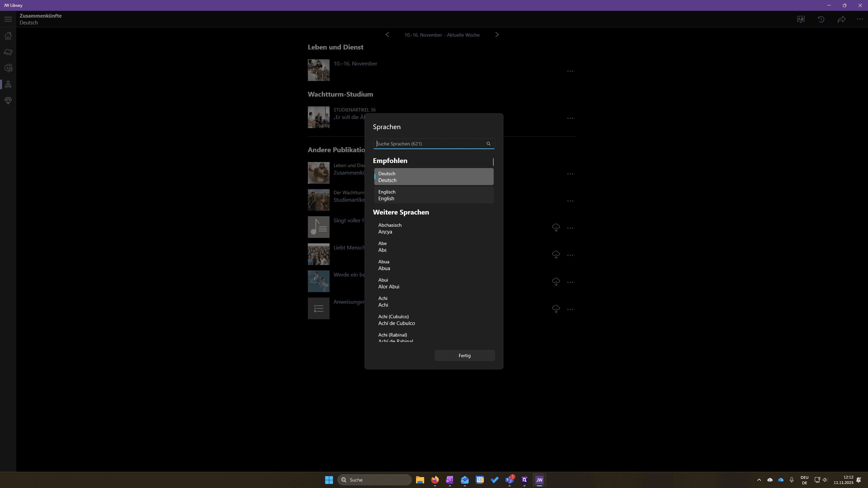Open the History icon in header
Viewport: 868px width, 488px height.
[x=821, y=19]
